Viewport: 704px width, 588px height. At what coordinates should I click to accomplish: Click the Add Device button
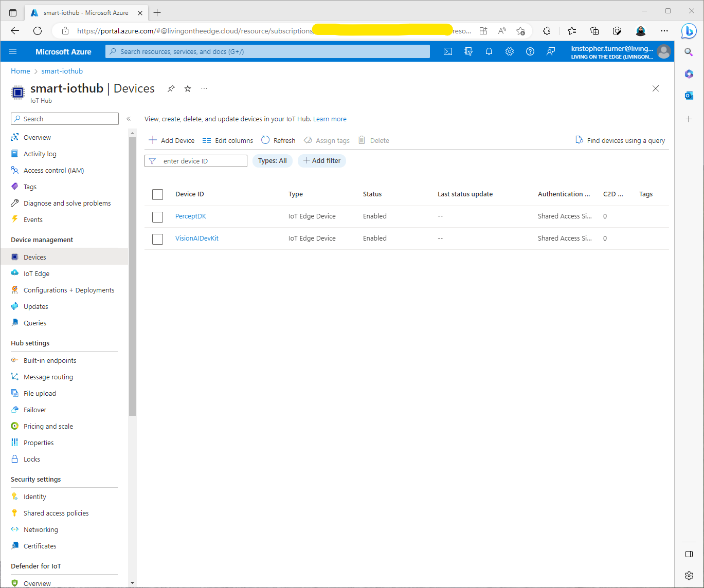[x=172, y=140]
